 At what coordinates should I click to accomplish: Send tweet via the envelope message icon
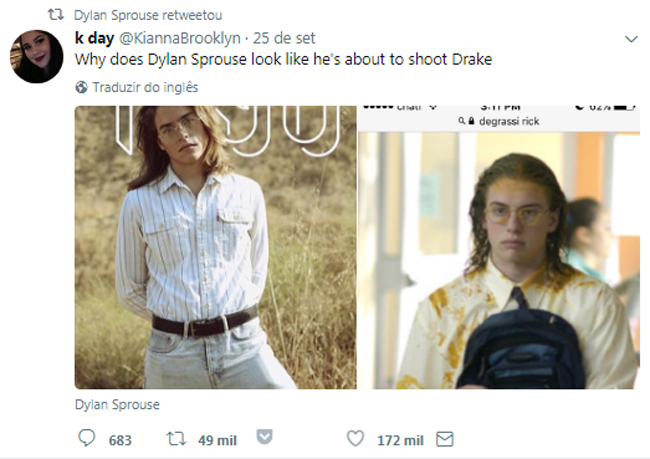tap(446, 439)
